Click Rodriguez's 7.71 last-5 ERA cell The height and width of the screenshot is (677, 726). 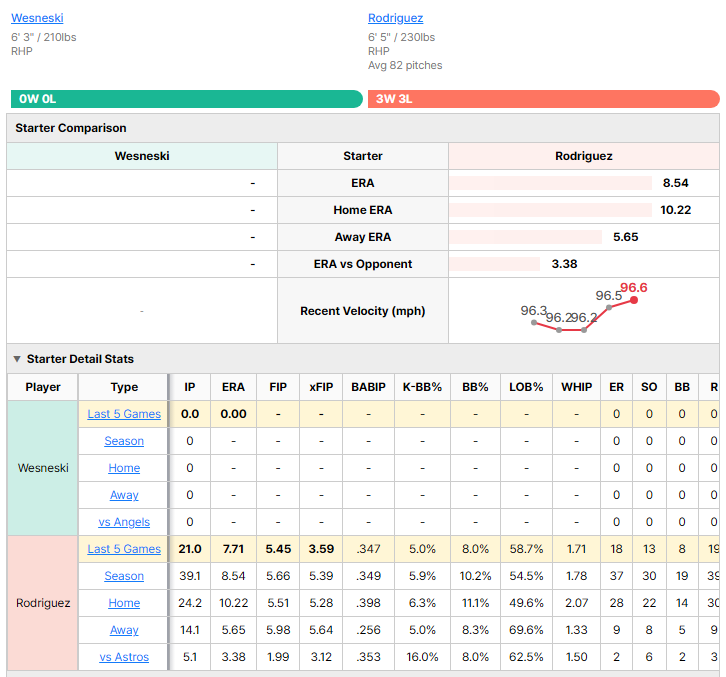(233, 549)
